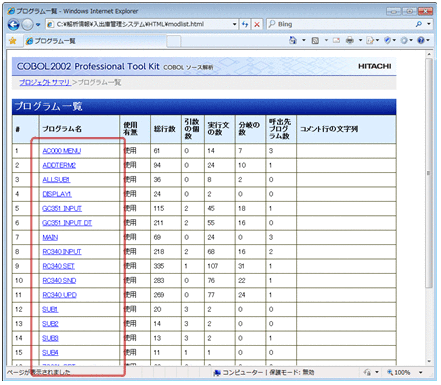Viewport: 441px width, 385px height.
Task: Click total lines value 335 in RC340.SET row
Action: coord(159,266)
